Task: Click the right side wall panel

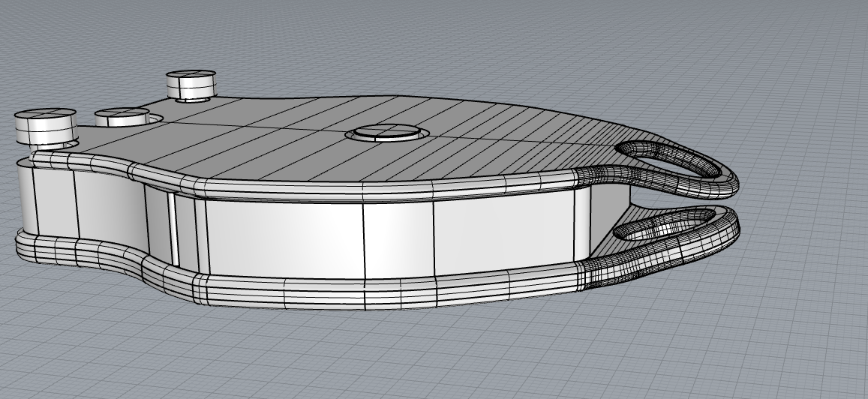Action: point(503,236)
